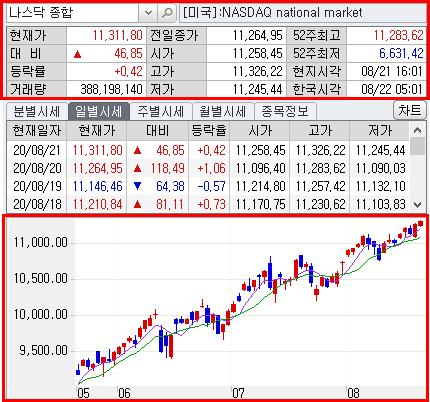Click the 나스닥 종합 input field
This screenshot has width=430, height=402.
(73, 13)
